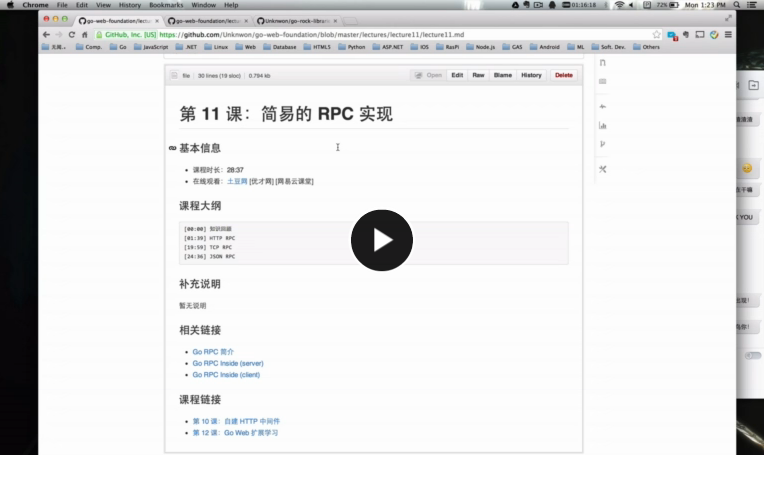Open the Python bookmarks folder
This screenshot has width=764, height=478.
point(352,47)
